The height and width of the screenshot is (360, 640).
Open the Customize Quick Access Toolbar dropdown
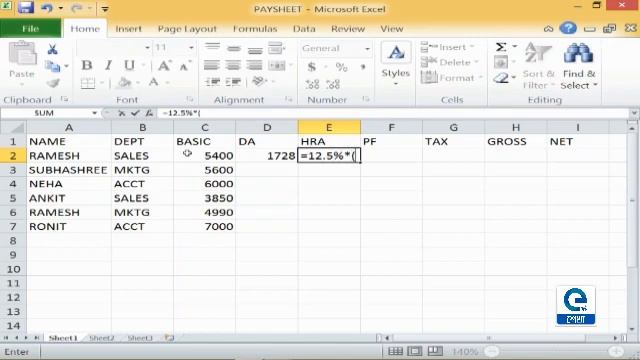tap(105, 8)
